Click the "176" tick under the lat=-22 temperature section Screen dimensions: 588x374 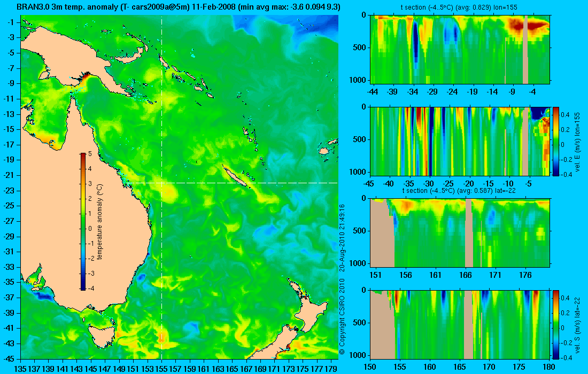point(525,275)
